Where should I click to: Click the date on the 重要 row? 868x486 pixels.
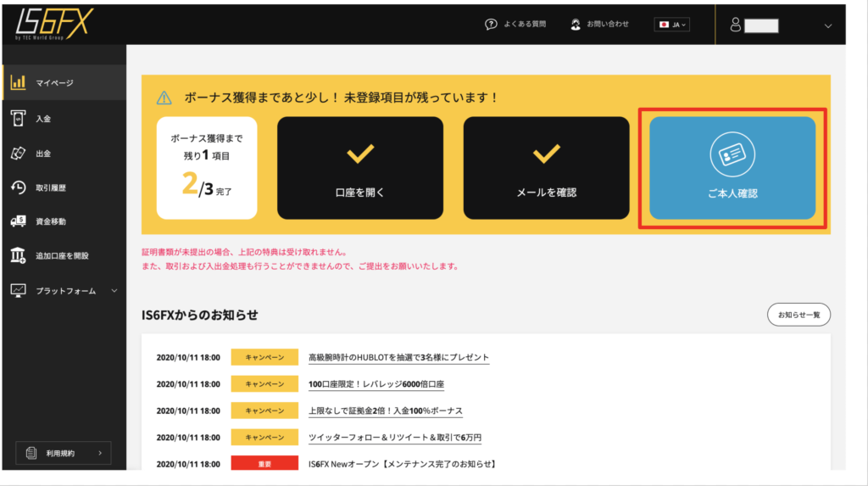188,464
